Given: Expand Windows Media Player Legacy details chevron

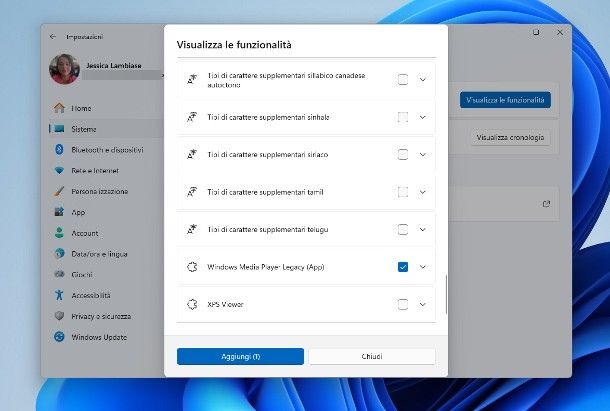Looking at the screenshot, I should 423,267.
